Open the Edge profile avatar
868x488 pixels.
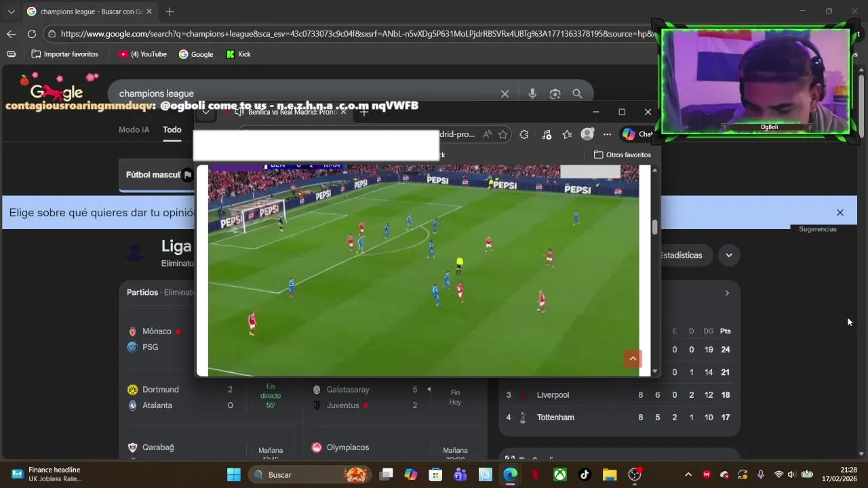tap(587, 134)
